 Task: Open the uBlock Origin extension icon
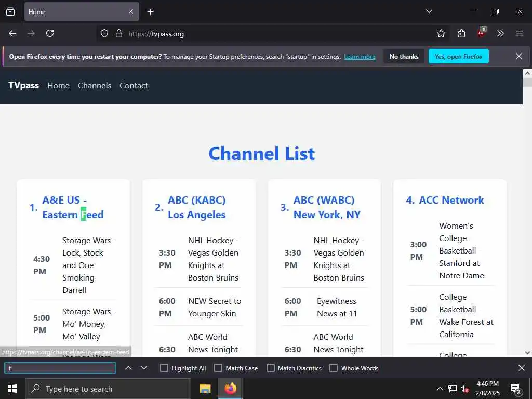pyautogui.click(x=482, y=33)
